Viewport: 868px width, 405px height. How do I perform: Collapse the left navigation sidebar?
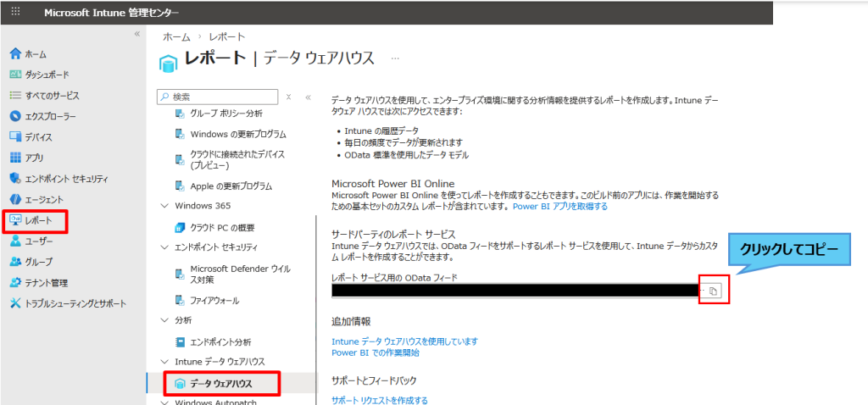coord(137,34)
